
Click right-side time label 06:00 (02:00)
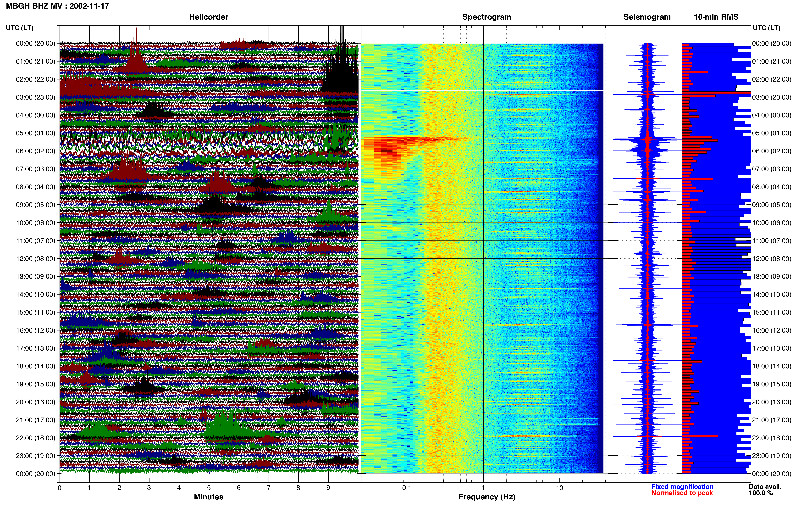772,151
